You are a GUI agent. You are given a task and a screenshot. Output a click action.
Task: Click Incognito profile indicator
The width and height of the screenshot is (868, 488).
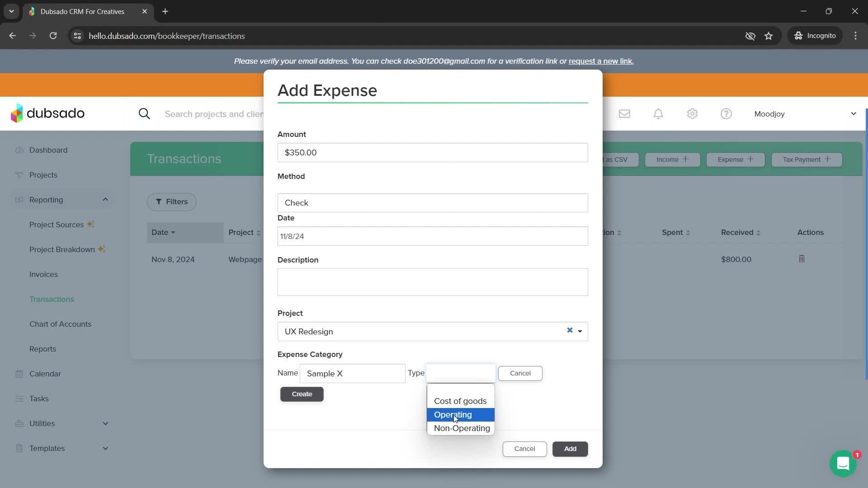816,36
